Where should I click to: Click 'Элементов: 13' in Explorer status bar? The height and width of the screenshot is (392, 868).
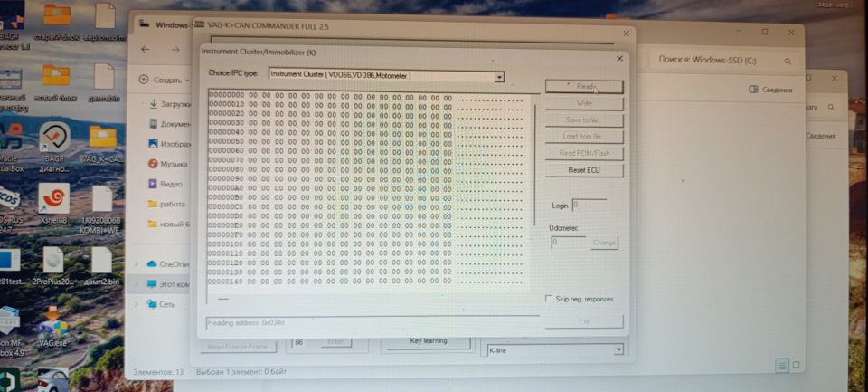[x=158, y=371]
